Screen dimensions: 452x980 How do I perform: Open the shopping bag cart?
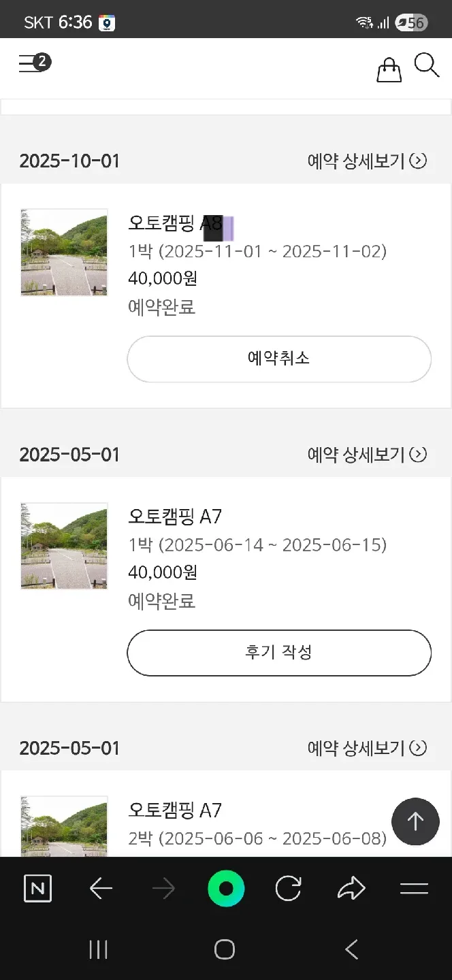389,69
